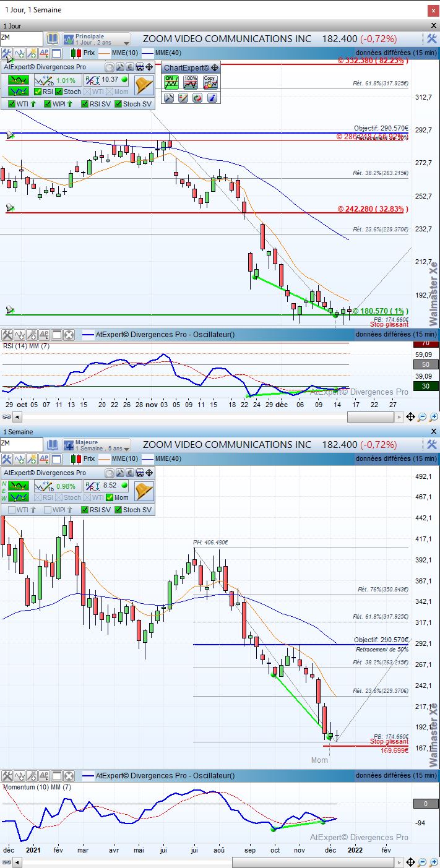Click move cross icon of ChartExpert panel
Screen dimensions: 440x868
coord(215,67)
